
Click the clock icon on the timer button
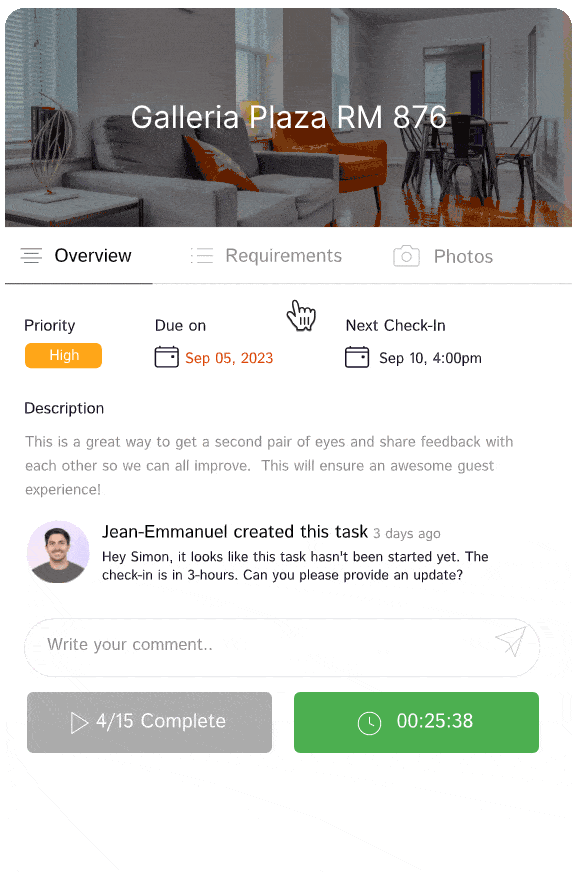369,723
